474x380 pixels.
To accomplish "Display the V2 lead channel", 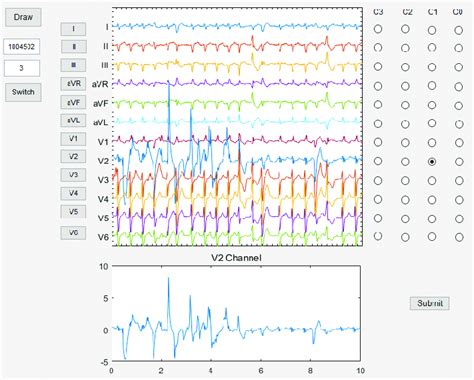I will click(x=73, y=156).
